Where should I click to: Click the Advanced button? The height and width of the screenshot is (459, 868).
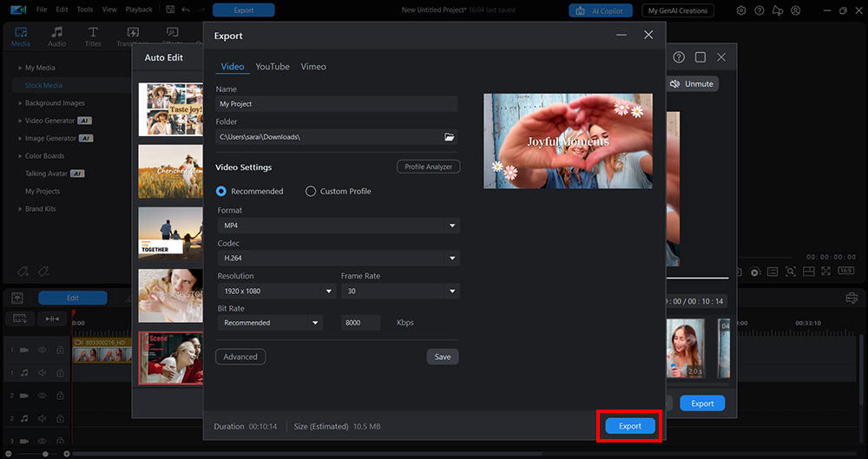(240, 357)
